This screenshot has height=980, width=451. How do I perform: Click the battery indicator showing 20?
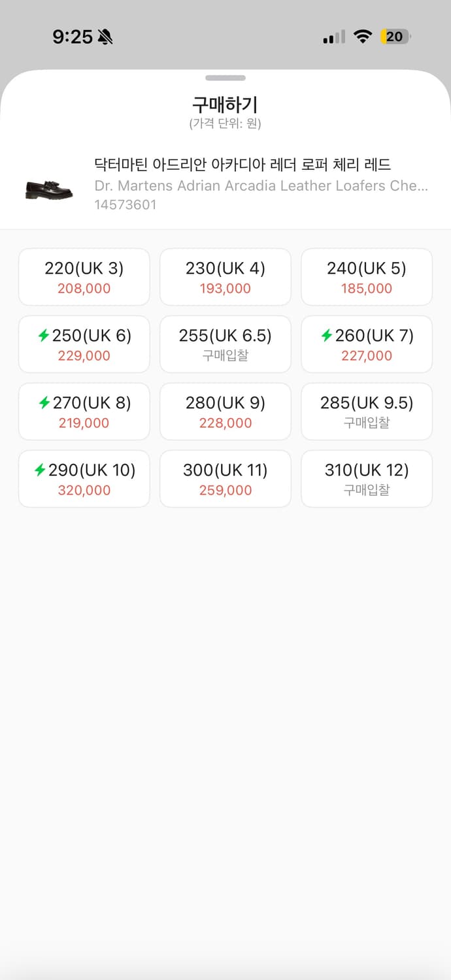[x=395, y=37]
